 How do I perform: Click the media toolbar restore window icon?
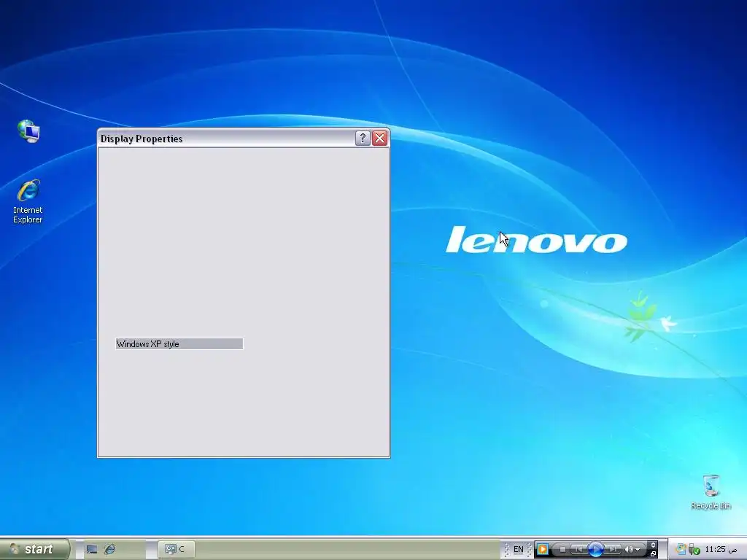click(653, 554)
